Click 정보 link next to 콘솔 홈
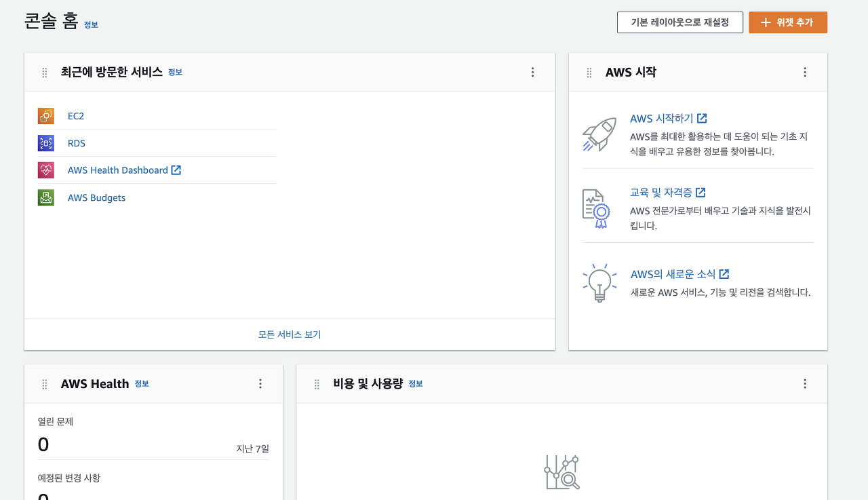 (91, 24)
